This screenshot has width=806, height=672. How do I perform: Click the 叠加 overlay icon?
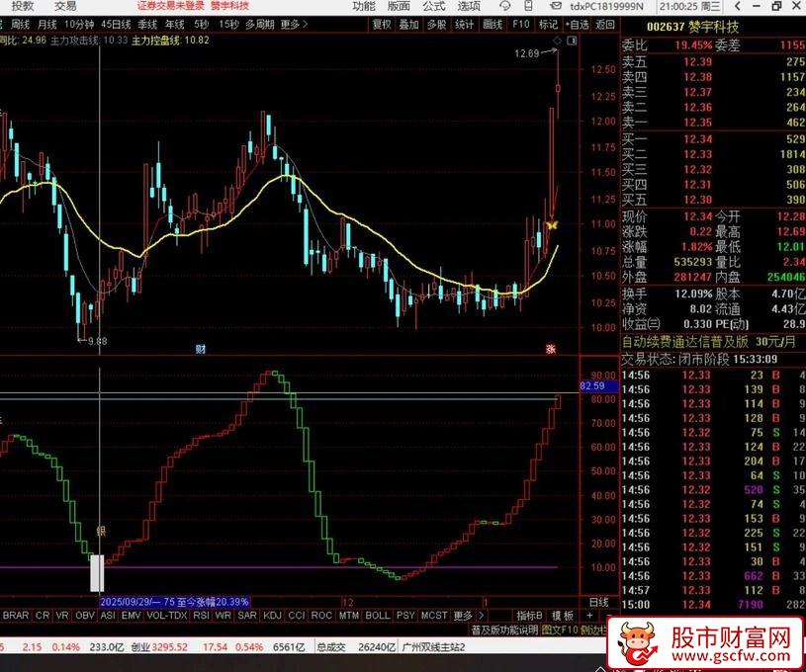(410, 26)
